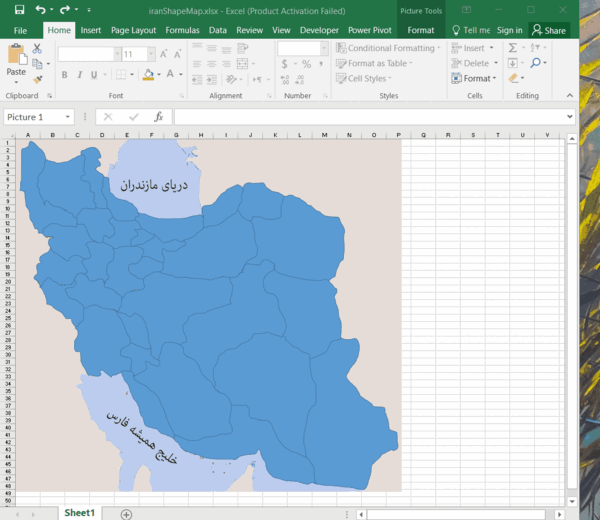600x520 pixels.
Task: Click the Redo arrow icon
Action: (65, 10)
